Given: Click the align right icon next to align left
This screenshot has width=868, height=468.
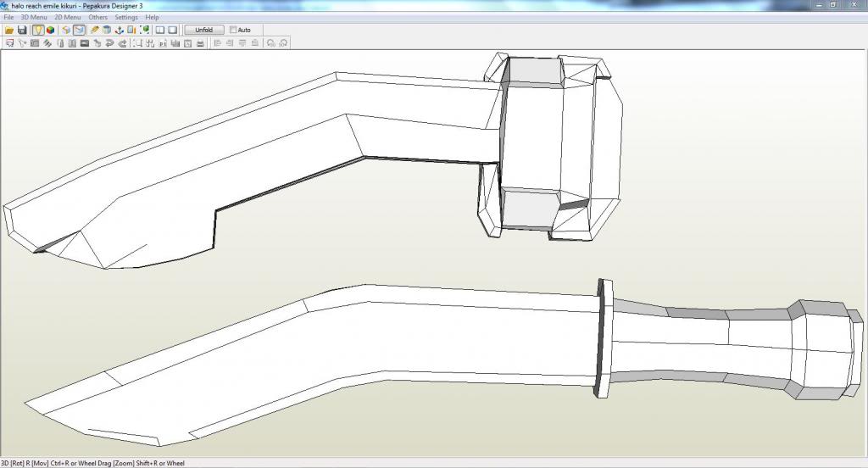Looking at the screenshot, I should 229,43.
